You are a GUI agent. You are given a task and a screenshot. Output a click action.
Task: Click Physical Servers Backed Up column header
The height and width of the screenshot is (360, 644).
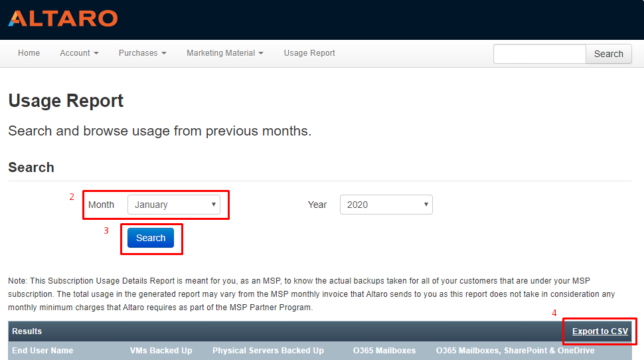click(268, 351)
